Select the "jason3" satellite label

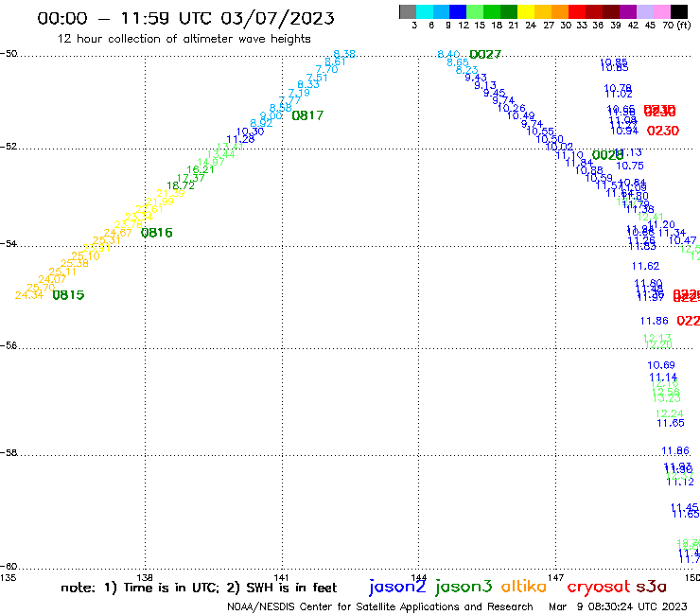[x=464, y=587]
